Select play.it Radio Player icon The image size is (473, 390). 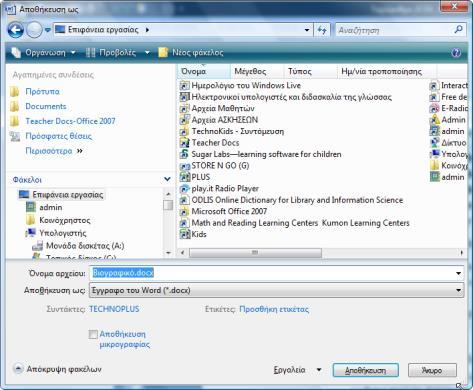point(184,189)
